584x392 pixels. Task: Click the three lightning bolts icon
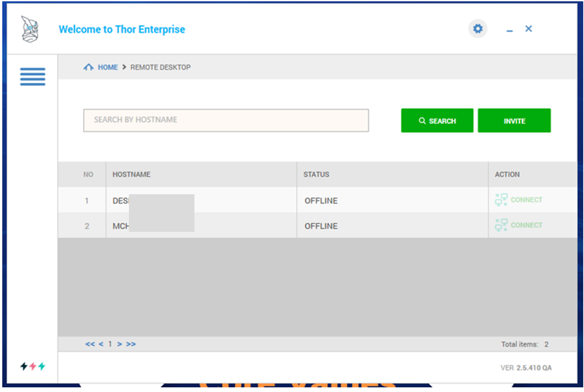click(x=33, y=366)
